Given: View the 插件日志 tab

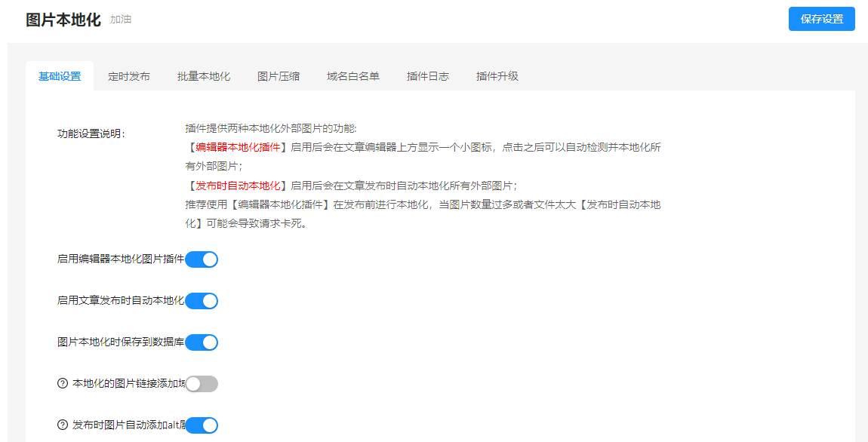Looking at the screenshot, I should click(x=428, y=76).
